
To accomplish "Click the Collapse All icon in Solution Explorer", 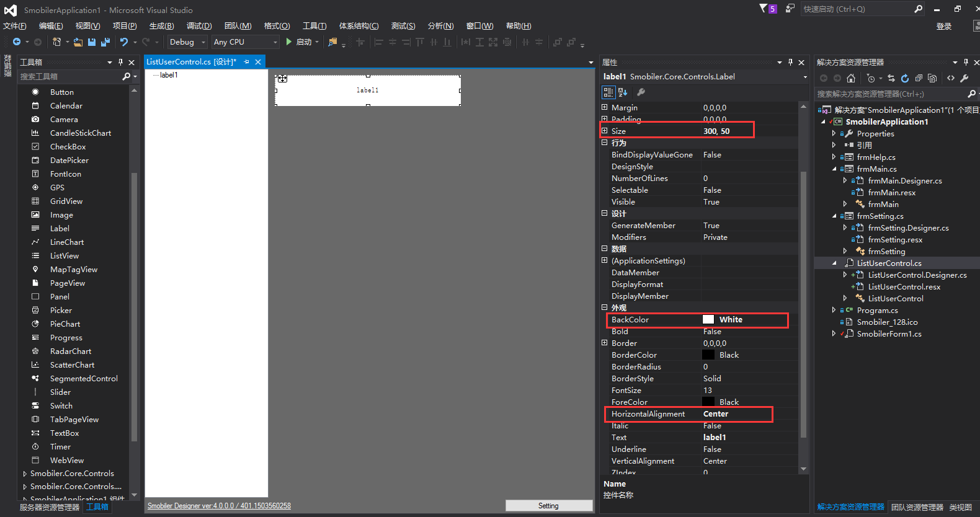I will point(919,78).
